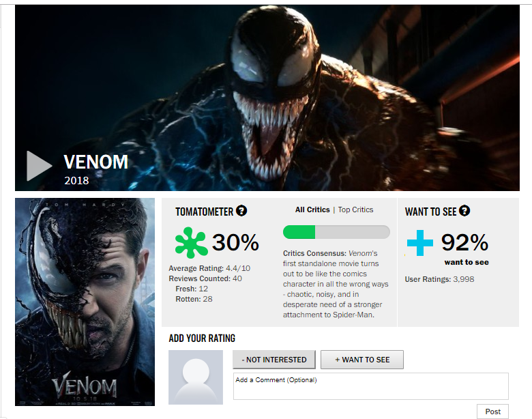Open the Venom movie poster thumbnail
The image size is (532, 419).
(x=85, y=302)
